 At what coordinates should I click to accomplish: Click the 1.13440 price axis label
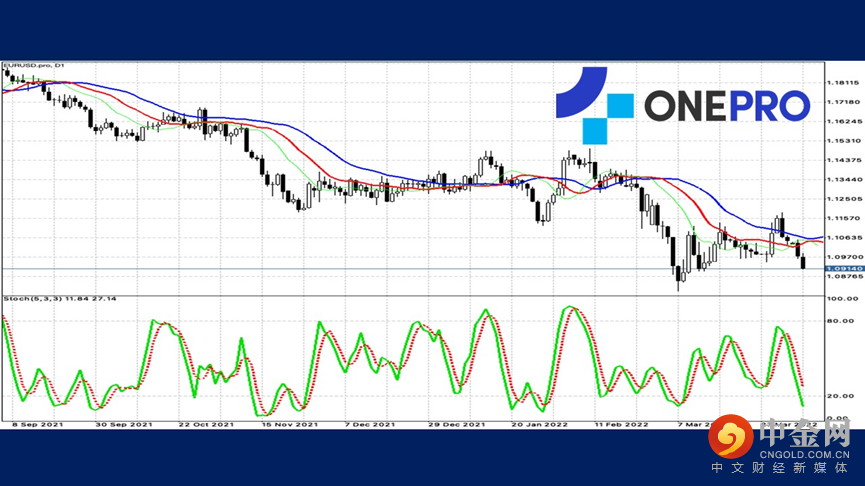click(x=841, y=179)
